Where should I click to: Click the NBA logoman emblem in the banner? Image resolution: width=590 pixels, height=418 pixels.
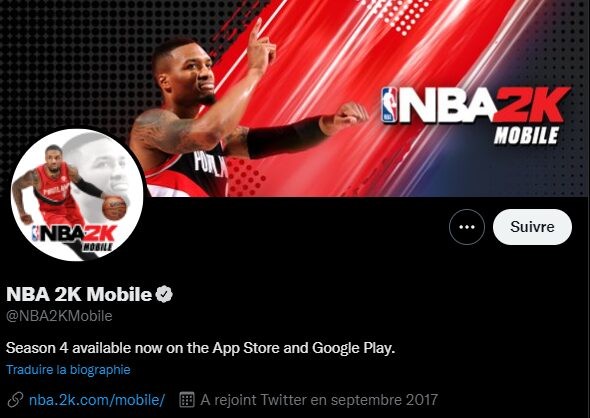(x=389, y=105)
